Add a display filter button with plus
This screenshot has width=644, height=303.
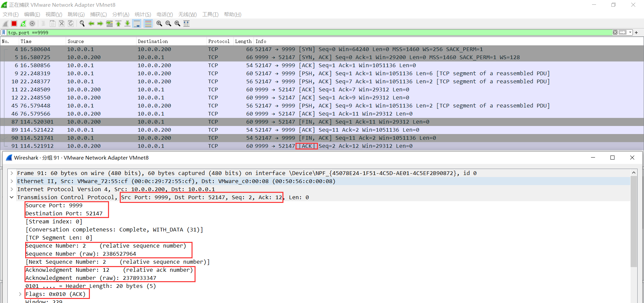point(636,33)
